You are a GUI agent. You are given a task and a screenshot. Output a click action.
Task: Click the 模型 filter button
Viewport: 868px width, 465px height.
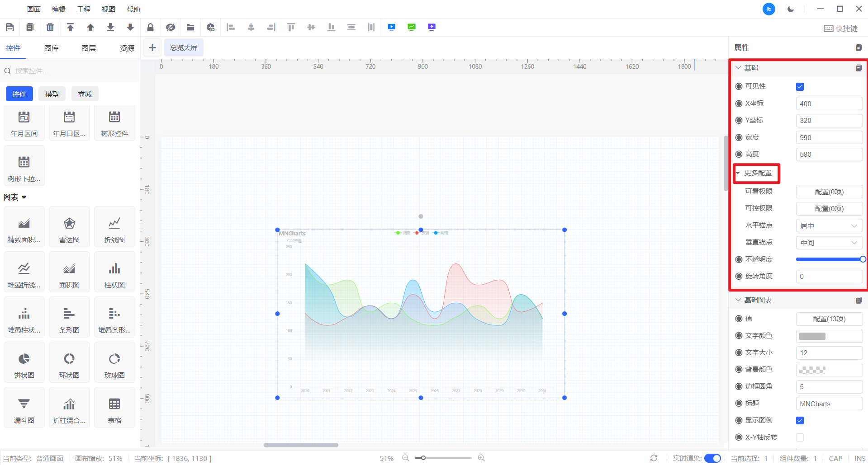52,94
